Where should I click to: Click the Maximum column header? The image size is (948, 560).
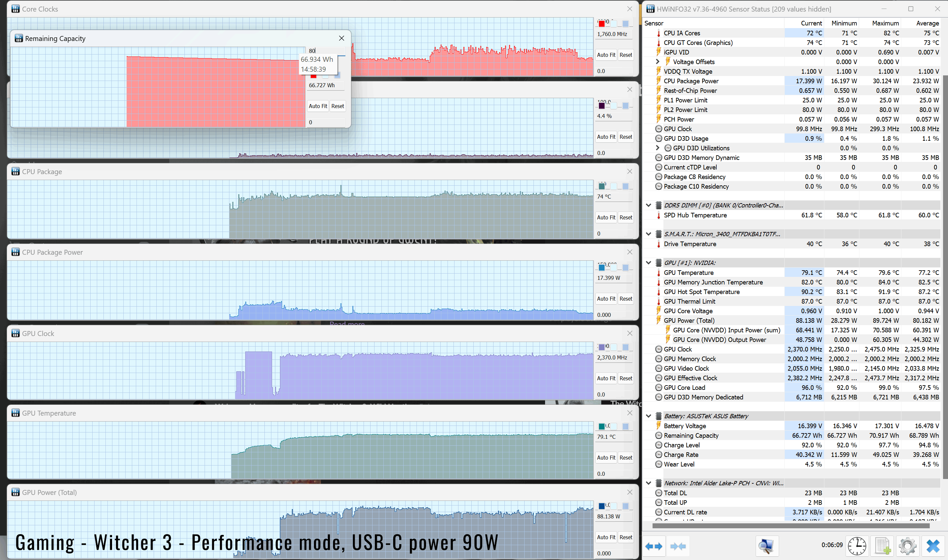[880, 23]
